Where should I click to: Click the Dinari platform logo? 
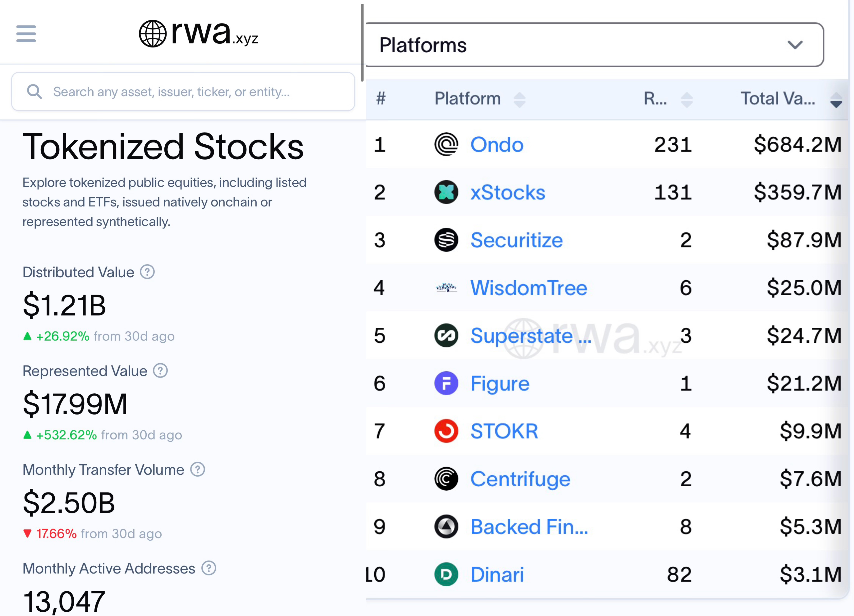446,574
